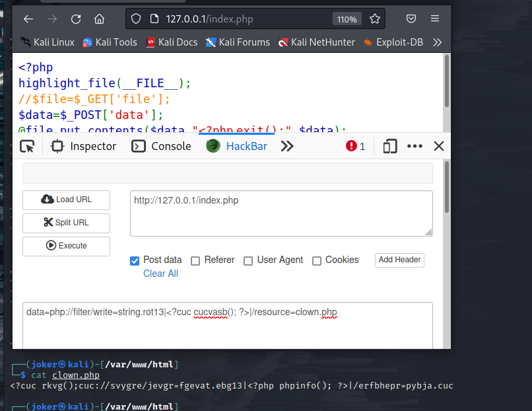The height and width of the screenshot is (411, 532).
Task: Click the forward navigation arrow
Action: 52,19
